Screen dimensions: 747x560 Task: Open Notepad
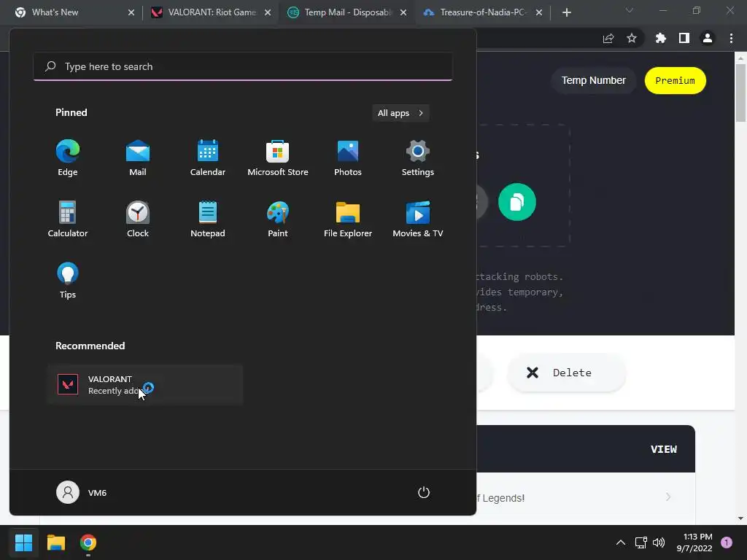[x=208, y=219]
